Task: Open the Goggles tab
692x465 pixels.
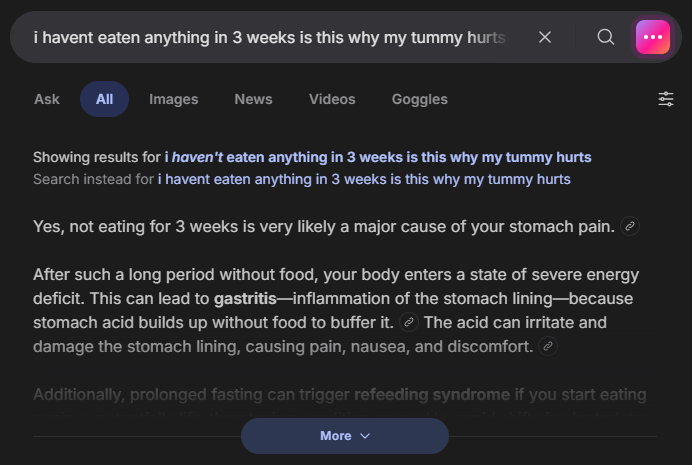Action: click(420, 99)
